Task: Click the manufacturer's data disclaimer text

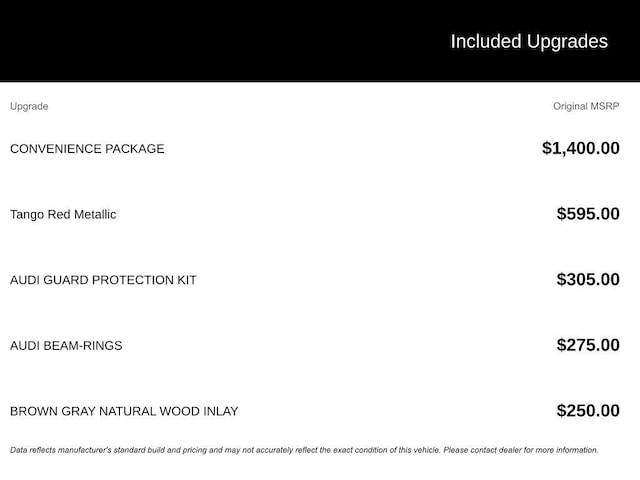Action: 304,450
